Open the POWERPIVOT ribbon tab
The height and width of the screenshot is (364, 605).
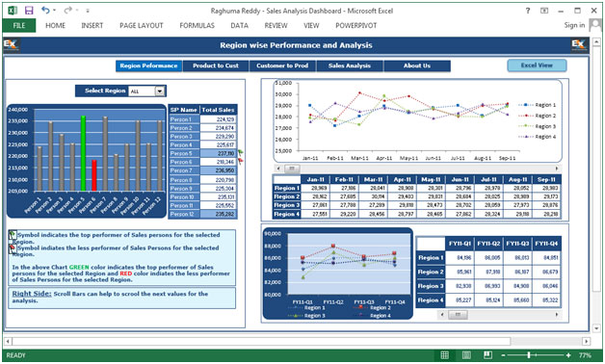click(355, 25)
